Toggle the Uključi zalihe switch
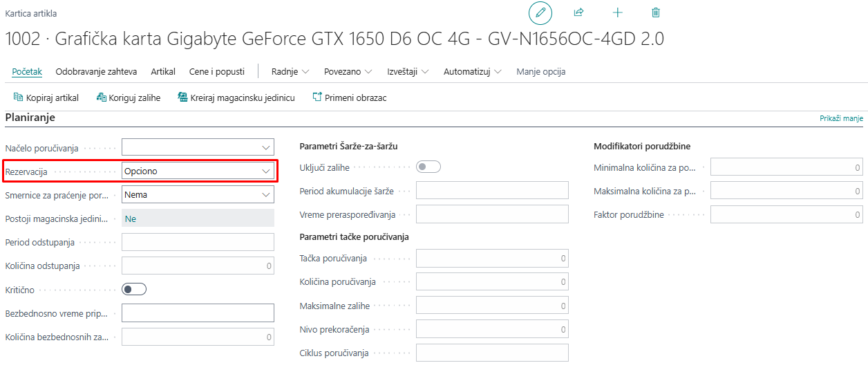Image resolution: width=868 pixels, height=381 pixels. [x=428, y=167]
